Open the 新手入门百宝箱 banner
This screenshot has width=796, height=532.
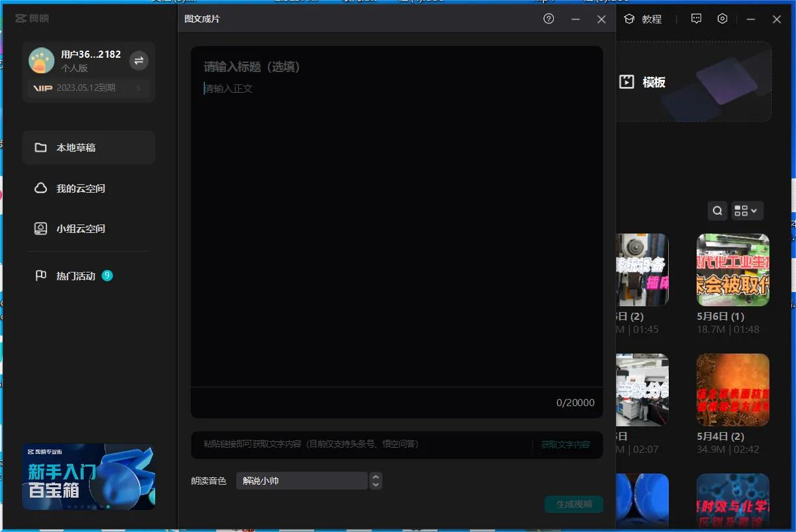(88, 477)
